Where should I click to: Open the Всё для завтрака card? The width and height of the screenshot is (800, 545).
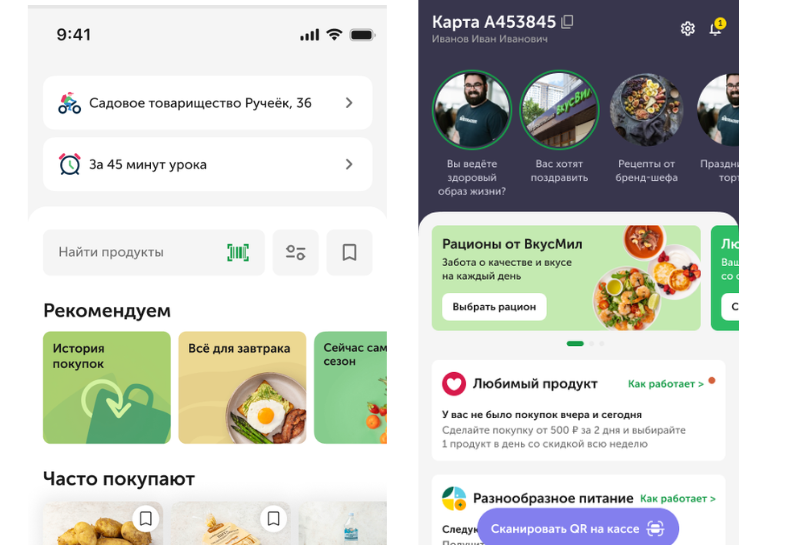point(242,387)
